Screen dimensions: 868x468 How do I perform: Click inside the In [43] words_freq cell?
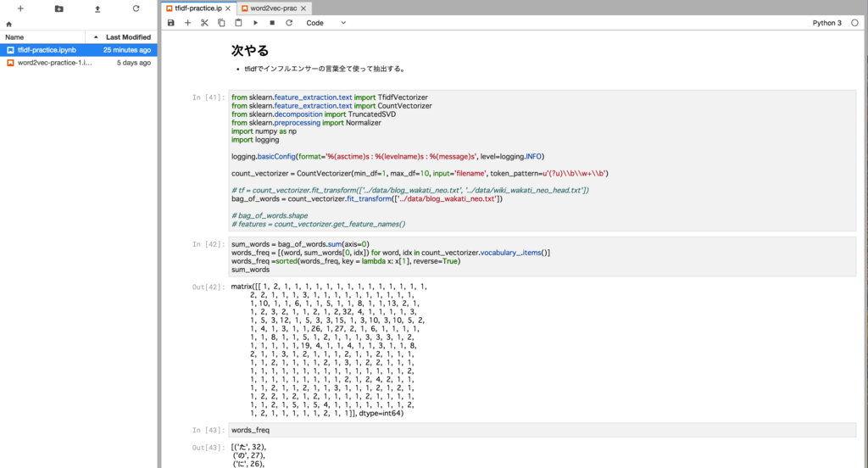[542, 430]
